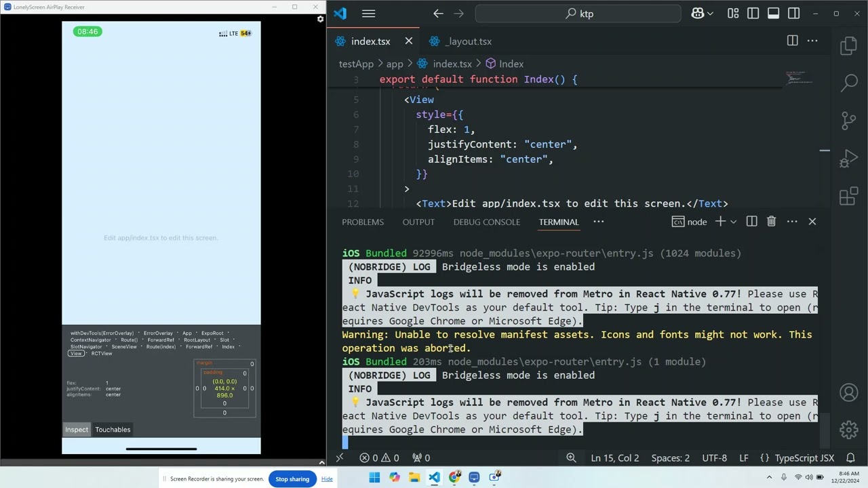Screen dimensions: 868x488
Task: Switch to the index.tsx editor tab
Action: [370, 41]
